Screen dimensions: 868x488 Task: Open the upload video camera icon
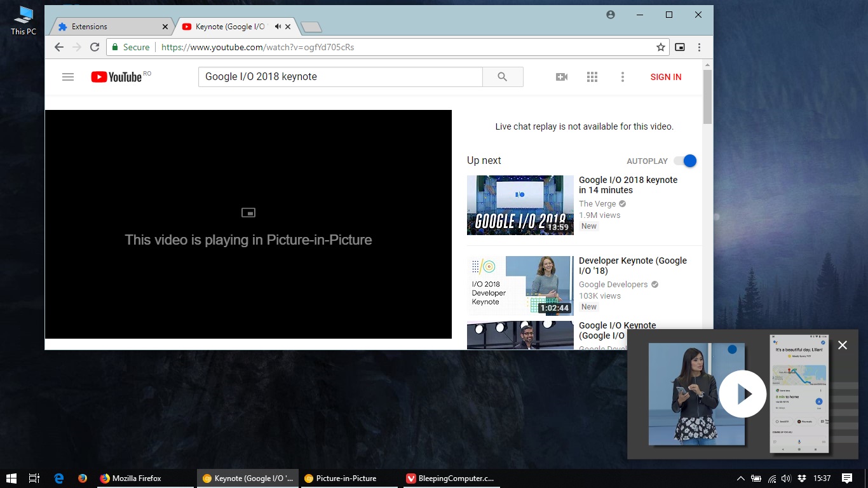562,77
